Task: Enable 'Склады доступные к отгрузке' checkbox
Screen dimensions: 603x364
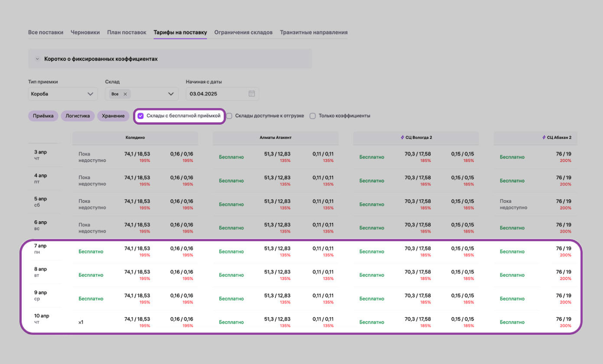Action: tap(229, 116)
